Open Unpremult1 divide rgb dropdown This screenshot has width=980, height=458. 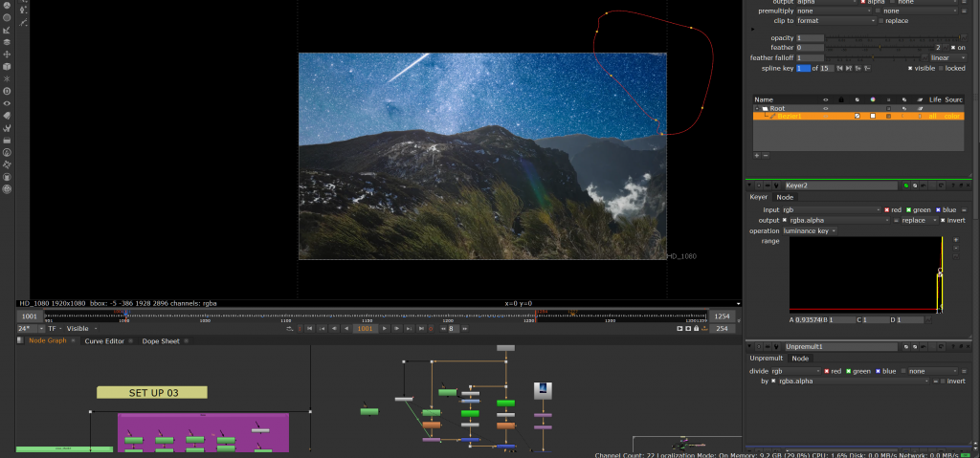795,371
